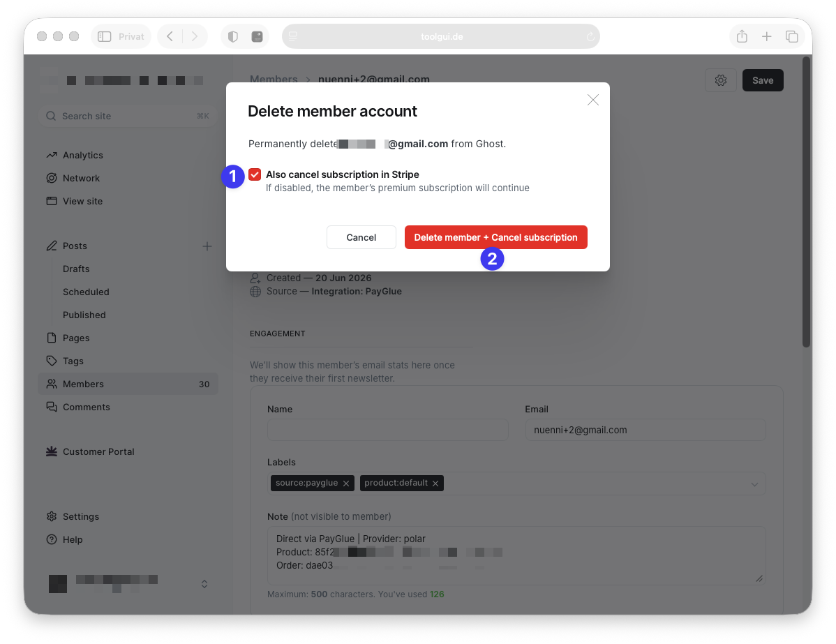Screen dimensions: 836x644
Task: Click the Email input field
Action: pos(645,430)
